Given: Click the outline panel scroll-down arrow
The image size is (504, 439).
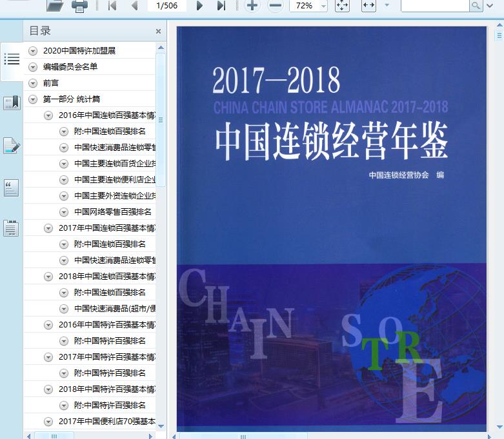Looking at the screenshot, I should point(161,426).
